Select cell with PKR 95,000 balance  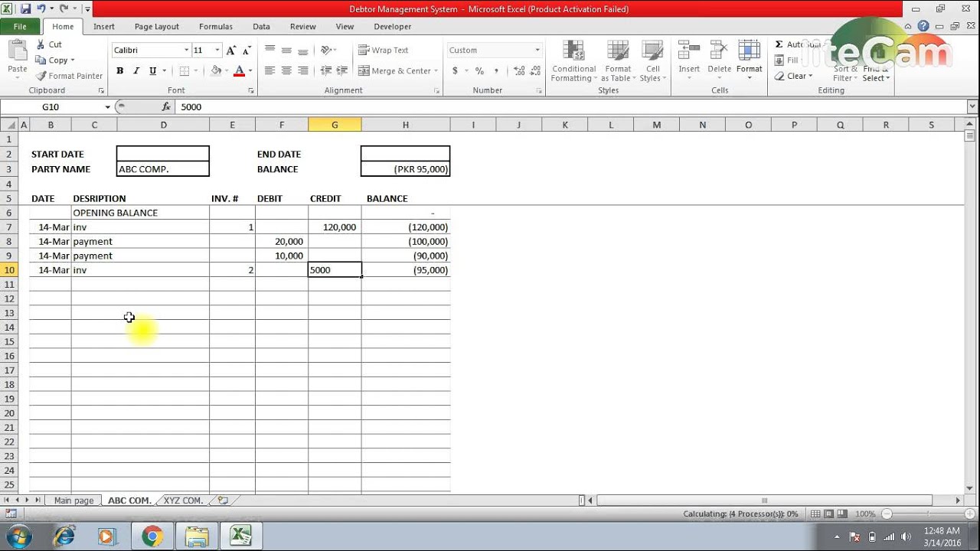(405, 169)
